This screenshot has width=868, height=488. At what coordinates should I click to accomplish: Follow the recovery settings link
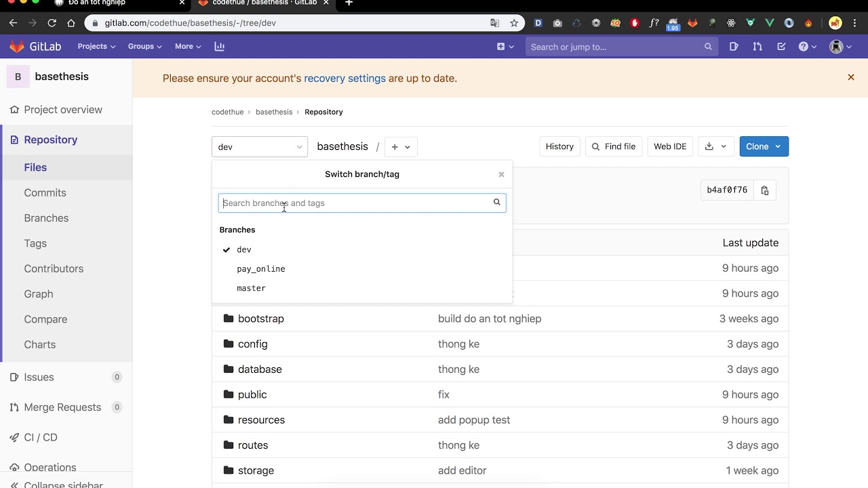tap(344, 78)
